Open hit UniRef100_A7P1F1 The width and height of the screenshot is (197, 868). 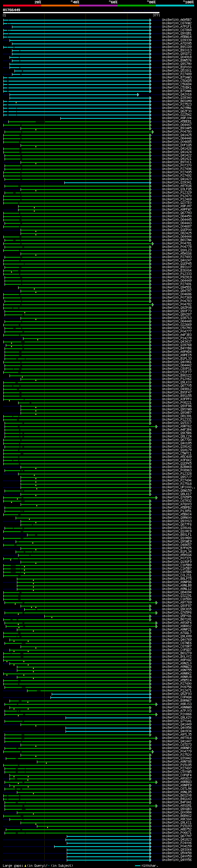(177, 26)
